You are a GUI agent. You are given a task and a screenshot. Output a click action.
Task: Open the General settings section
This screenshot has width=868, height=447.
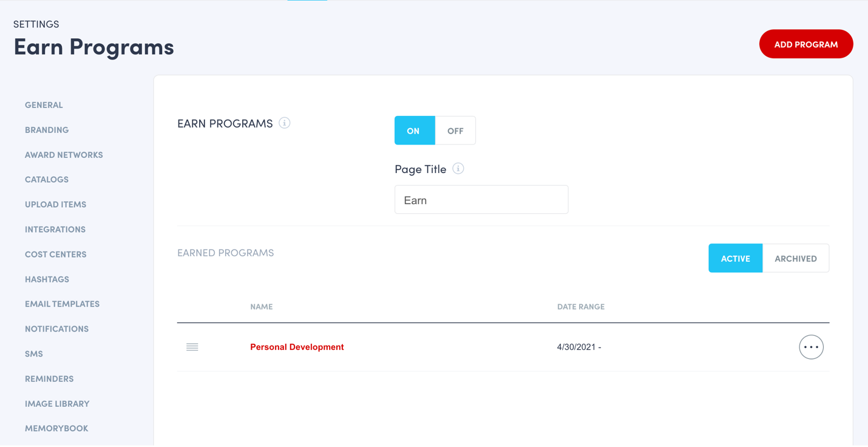point(44,104)
